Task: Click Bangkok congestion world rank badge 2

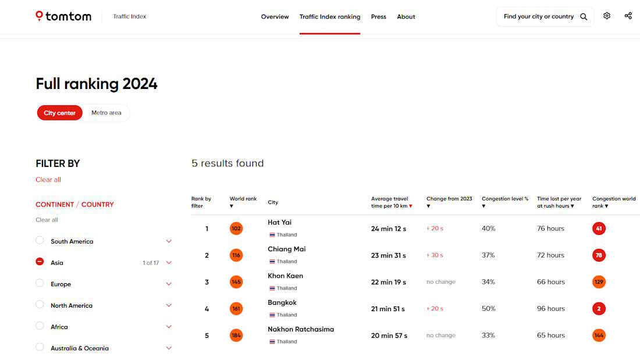Action: point(599,309)
